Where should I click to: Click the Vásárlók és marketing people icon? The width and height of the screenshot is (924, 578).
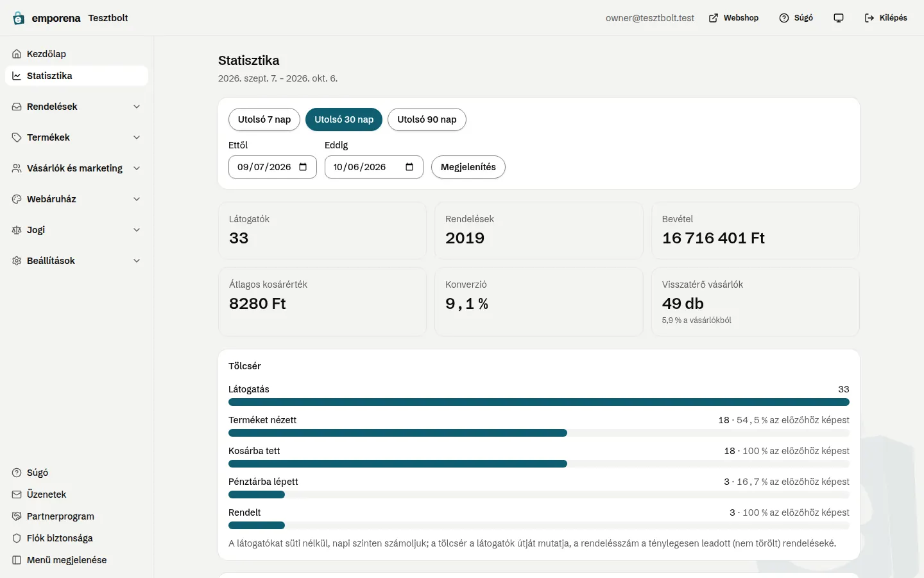[x=17, y=168]
